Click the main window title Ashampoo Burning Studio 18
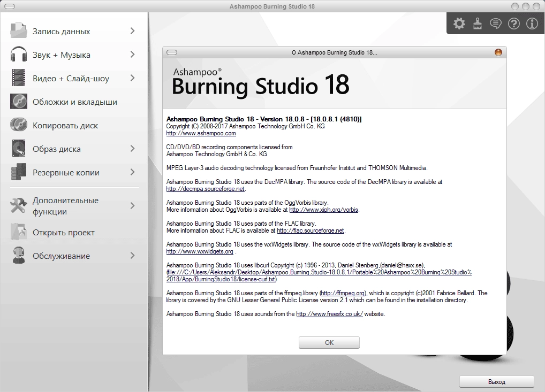The height and width of the screenshot is (392, 545). [272, 6]
